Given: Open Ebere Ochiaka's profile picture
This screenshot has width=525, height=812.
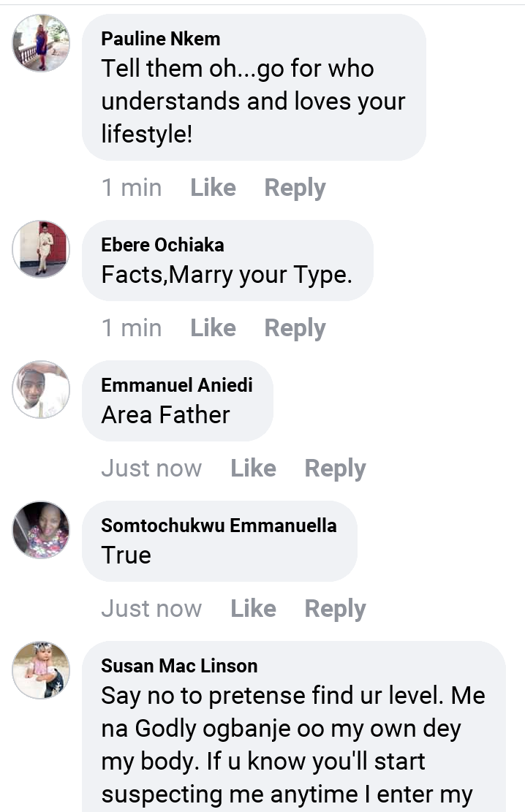Looking at the screenshot, I should (x=41, y=249).
